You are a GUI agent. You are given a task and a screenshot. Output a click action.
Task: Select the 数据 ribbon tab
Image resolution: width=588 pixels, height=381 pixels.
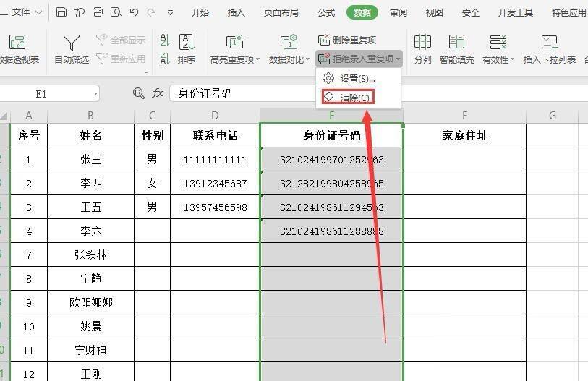point(362,13)
